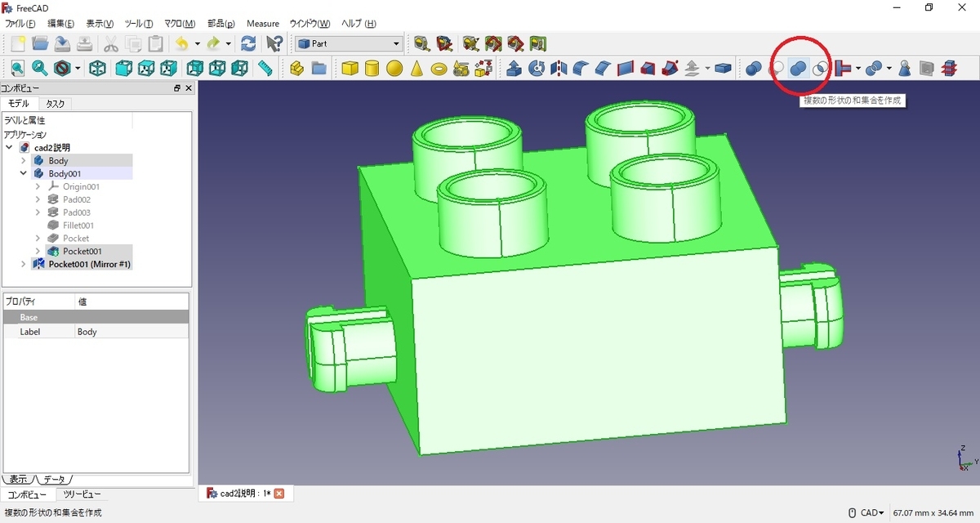This screenshot has width=980, height=523.
Task: Open the Undo history dropdown arrow
Action: (197, 44)
